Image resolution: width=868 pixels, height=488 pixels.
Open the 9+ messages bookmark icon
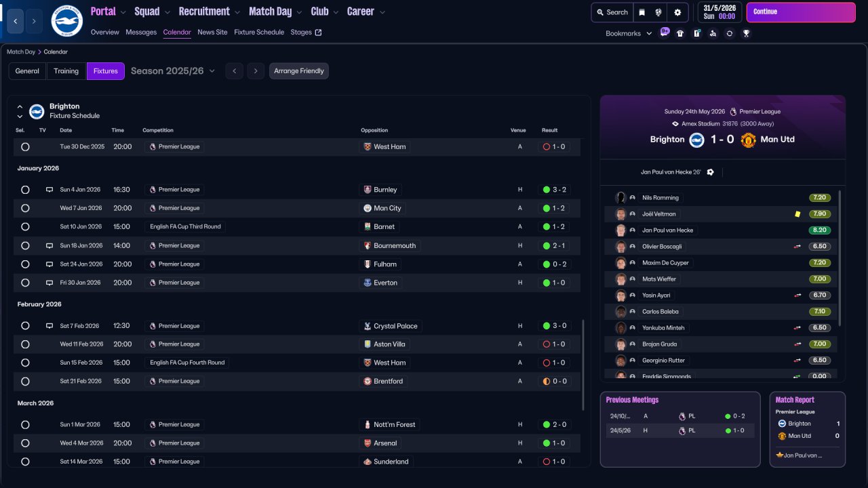click(665, 33)
